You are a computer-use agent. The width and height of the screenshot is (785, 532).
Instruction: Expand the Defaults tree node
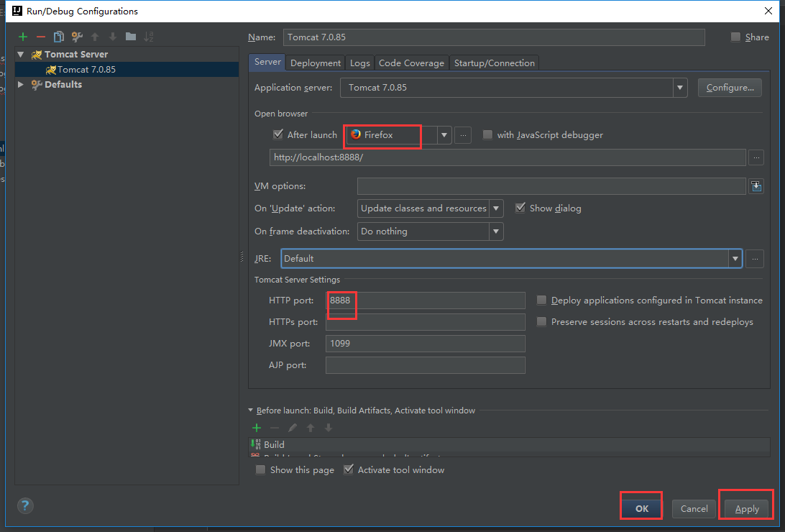pyautogui.click(x=21, y=85)
